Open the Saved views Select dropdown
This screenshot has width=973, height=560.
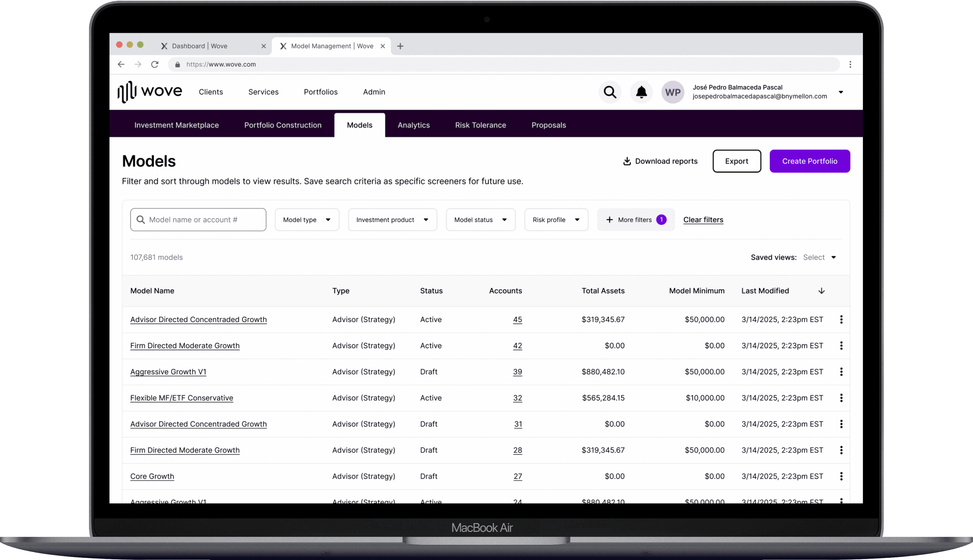[x=819, y=257]
